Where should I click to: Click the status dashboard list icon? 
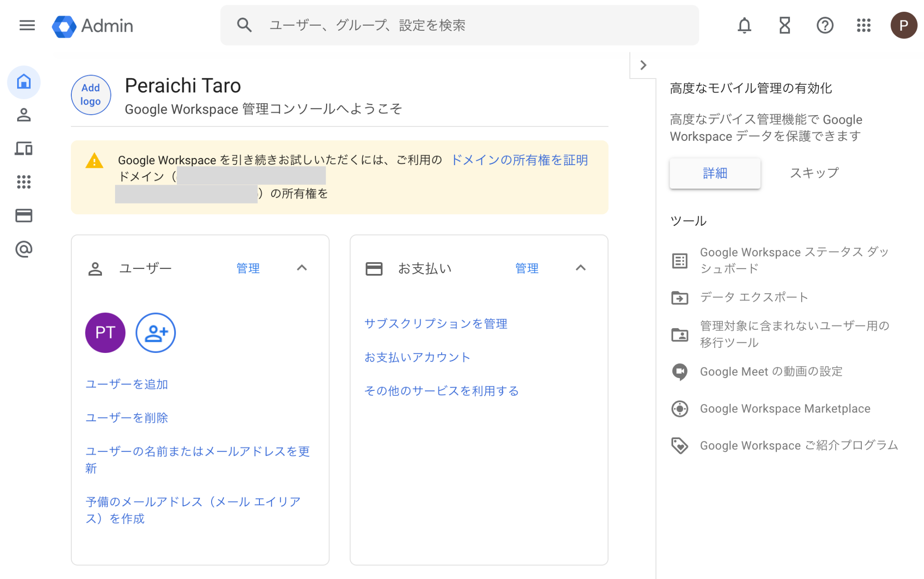point(679,260)
